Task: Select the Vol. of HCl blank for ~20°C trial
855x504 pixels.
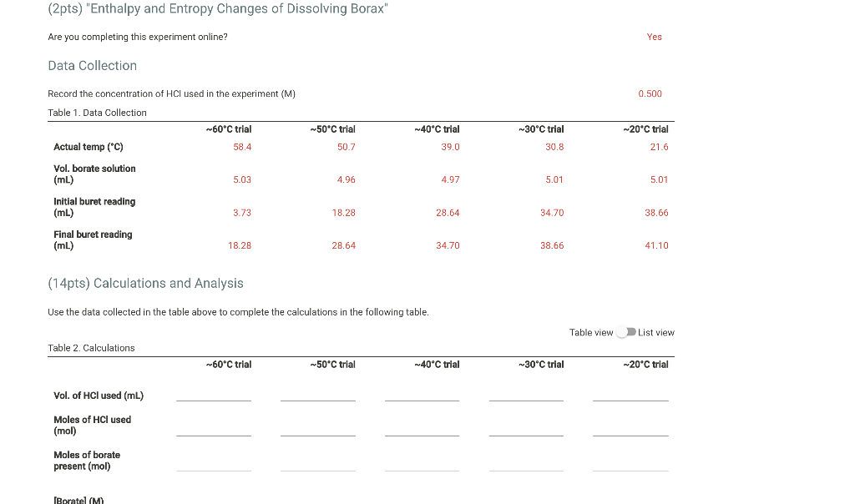Action: tap(630, 399)
